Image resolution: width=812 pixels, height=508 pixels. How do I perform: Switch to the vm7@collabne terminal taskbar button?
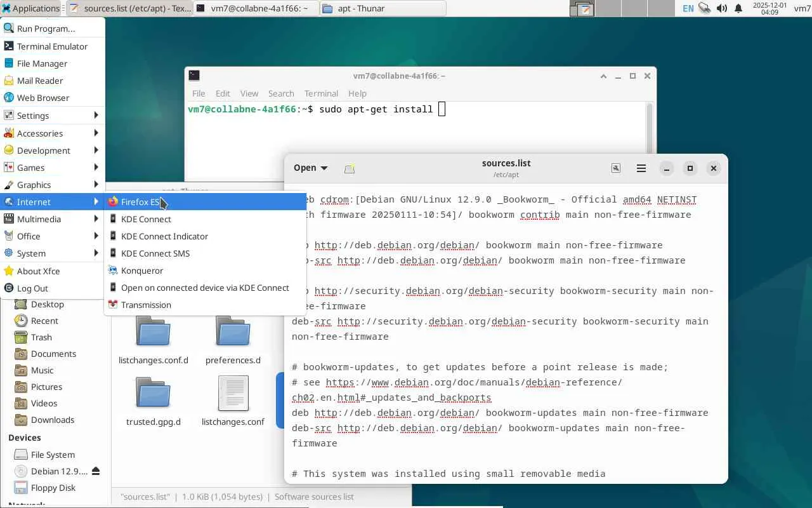(x=255, y=8)
